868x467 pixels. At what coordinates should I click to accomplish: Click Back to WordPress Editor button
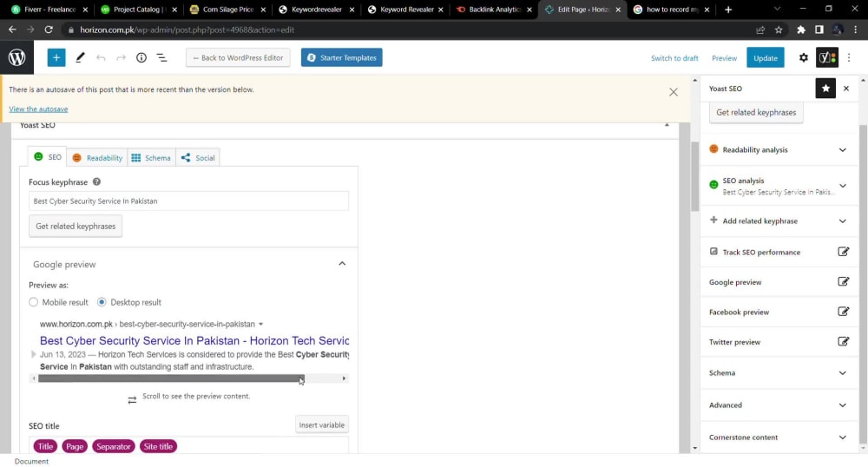pos(238,57)
